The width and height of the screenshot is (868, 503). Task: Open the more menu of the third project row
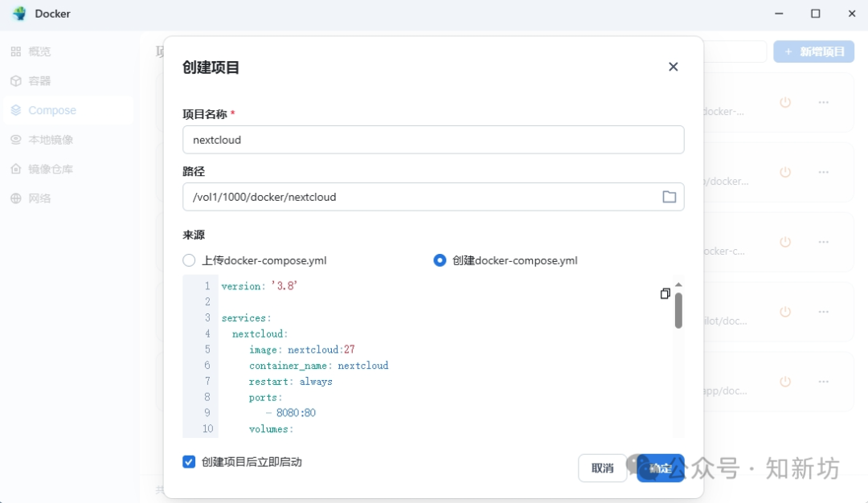click(824, 242)
